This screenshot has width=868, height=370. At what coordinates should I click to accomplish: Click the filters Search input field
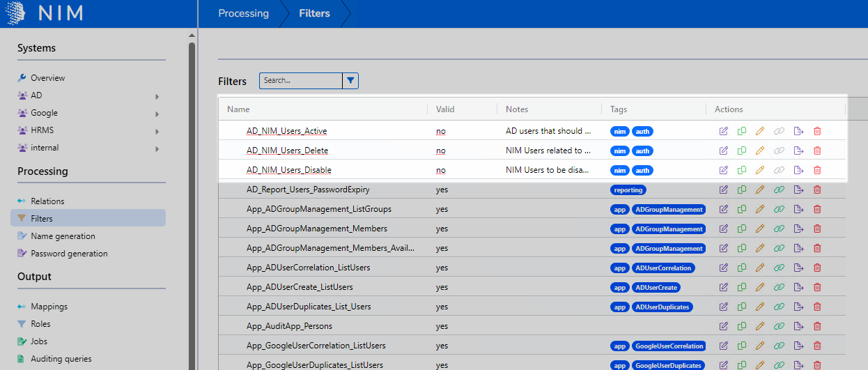pos(301,81)
